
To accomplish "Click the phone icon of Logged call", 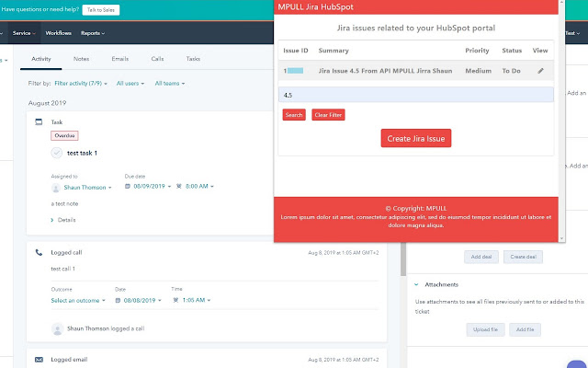I will coord(39,252).
